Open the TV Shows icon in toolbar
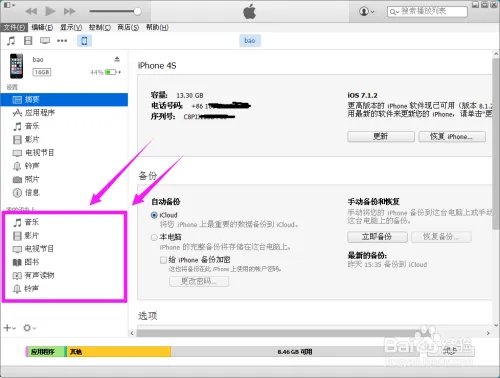500x378 pixels. 45,41
